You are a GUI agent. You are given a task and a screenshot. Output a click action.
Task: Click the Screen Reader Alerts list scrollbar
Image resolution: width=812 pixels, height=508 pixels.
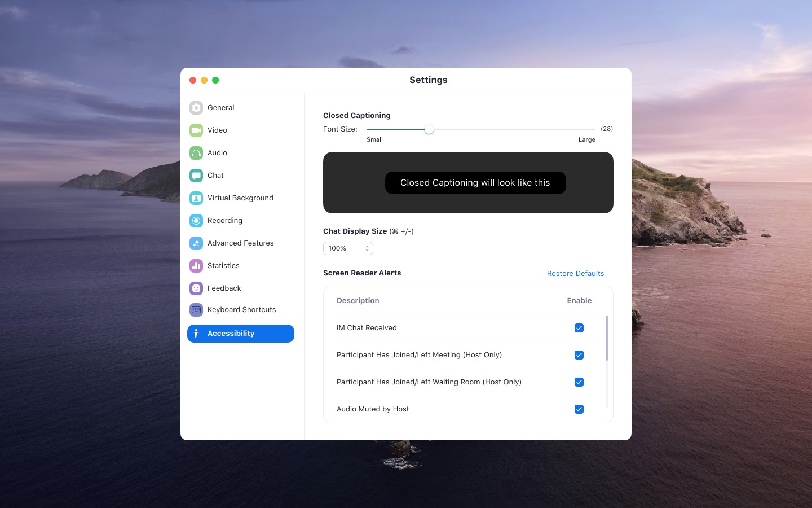click(x=607, y=338)
